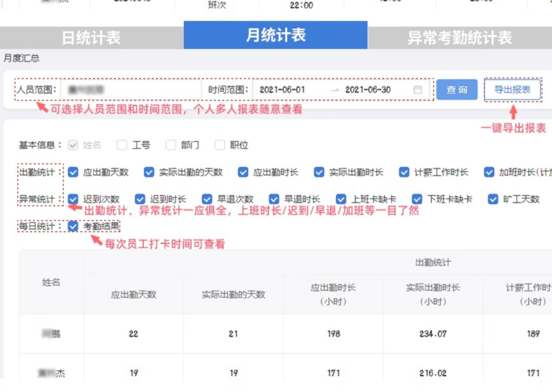
Task: Uncheck the 迟到次数 checkbox
Action: [73, 199]
